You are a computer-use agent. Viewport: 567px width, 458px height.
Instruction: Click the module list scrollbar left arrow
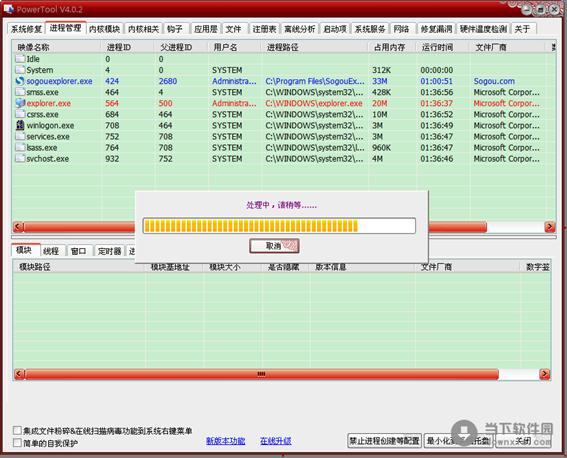tap(20, 374)
